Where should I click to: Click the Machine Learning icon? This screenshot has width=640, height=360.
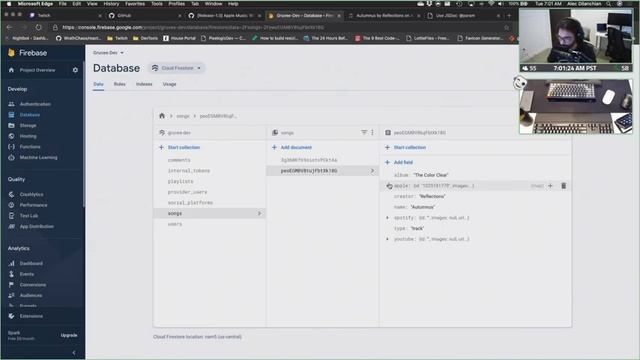(11, 157)
